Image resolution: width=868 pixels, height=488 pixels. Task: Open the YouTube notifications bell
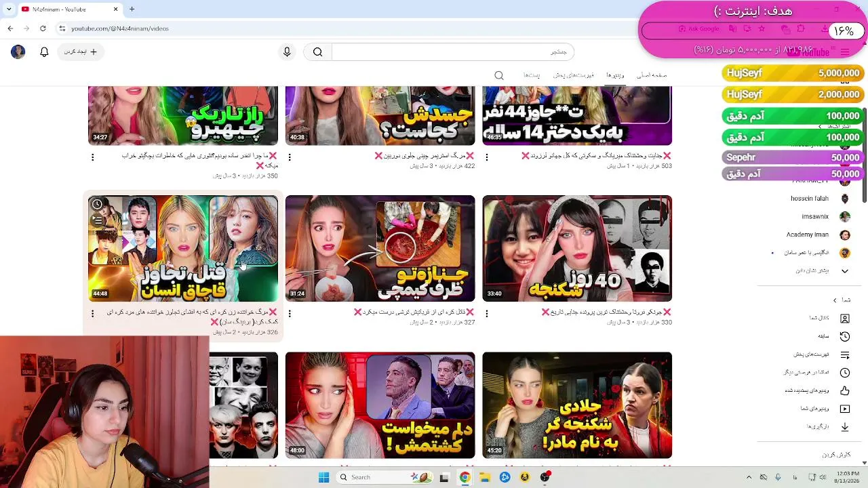[44, 52]
